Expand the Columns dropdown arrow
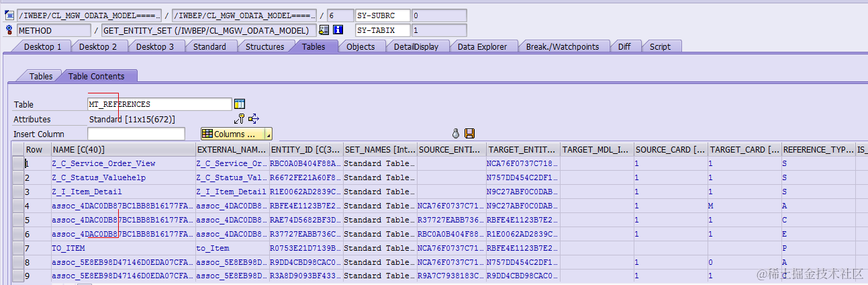The image size is (868, 285). click(x=268, y=134)
